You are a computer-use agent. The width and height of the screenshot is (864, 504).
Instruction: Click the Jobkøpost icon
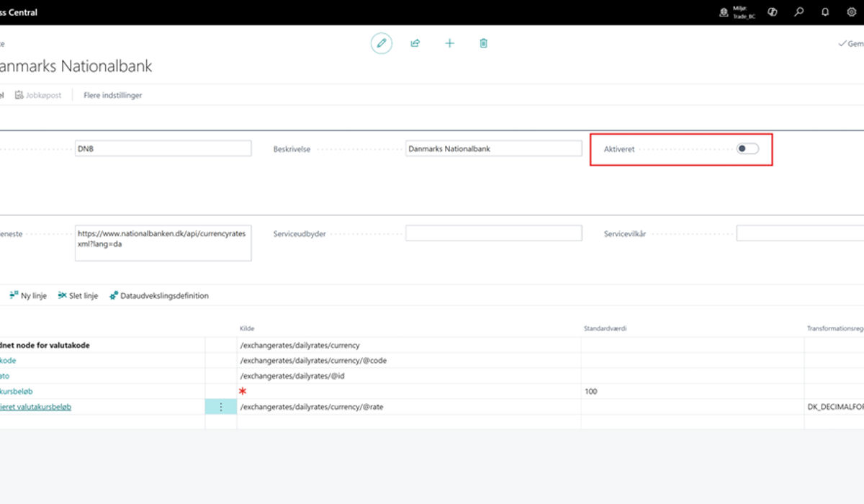pos(19,95)
